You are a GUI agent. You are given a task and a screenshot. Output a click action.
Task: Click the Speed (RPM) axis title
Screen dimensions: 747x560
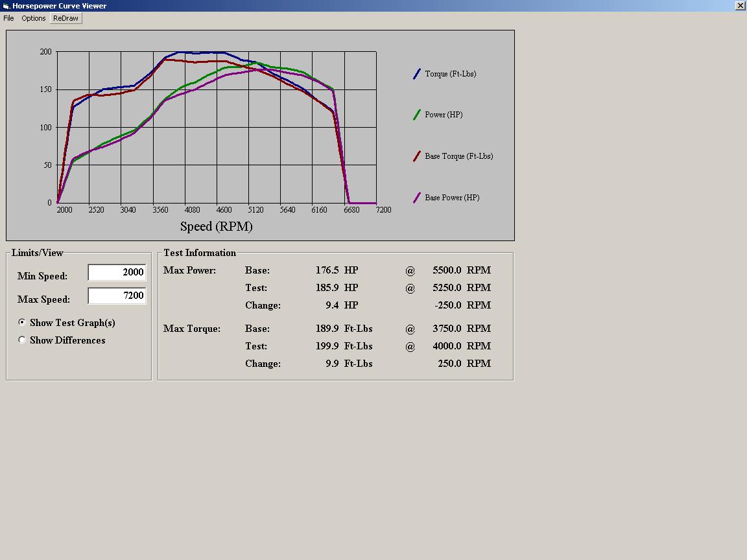(216, 226)
